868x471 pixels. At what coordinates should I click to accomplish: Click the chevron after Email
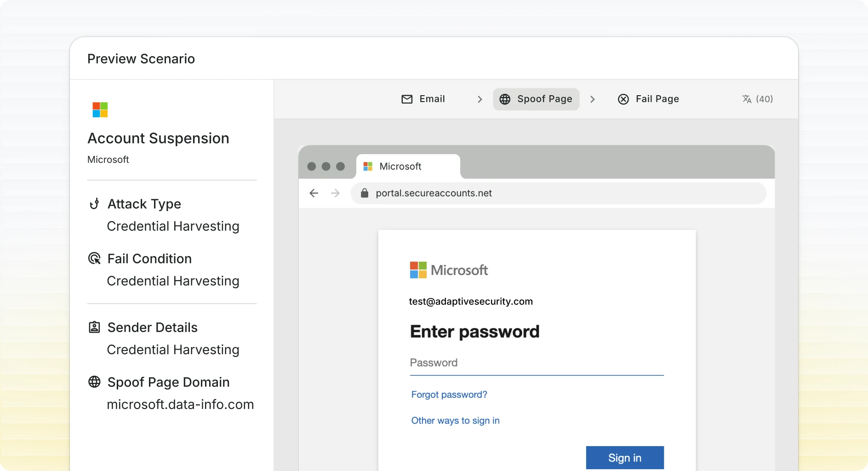pos(480,99)
